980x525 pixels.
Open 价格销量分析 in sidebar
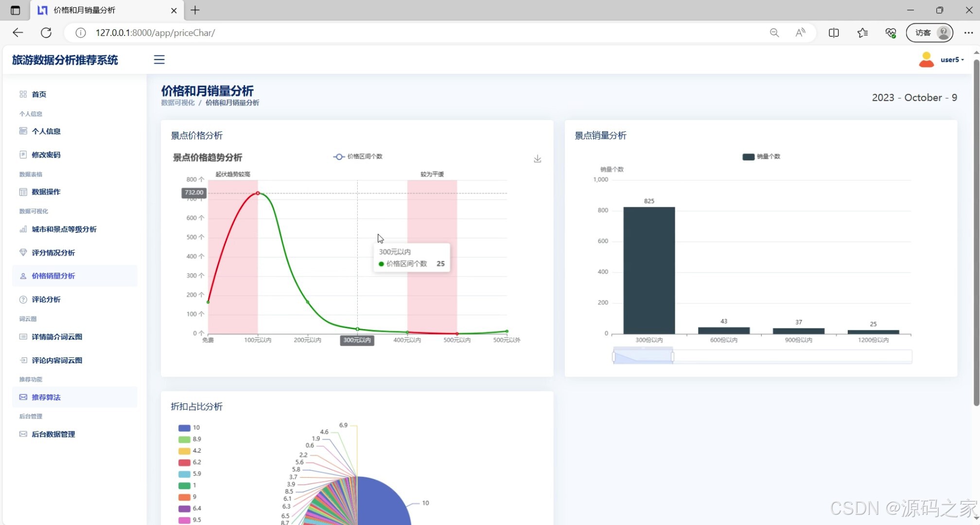pyautogui.click(x=75, y=276)
